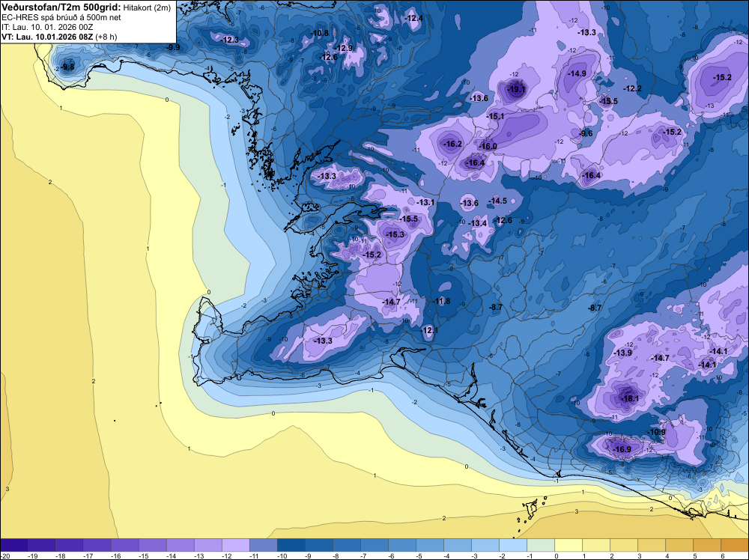Select the -12.3 temperature label

coord(230,40)
